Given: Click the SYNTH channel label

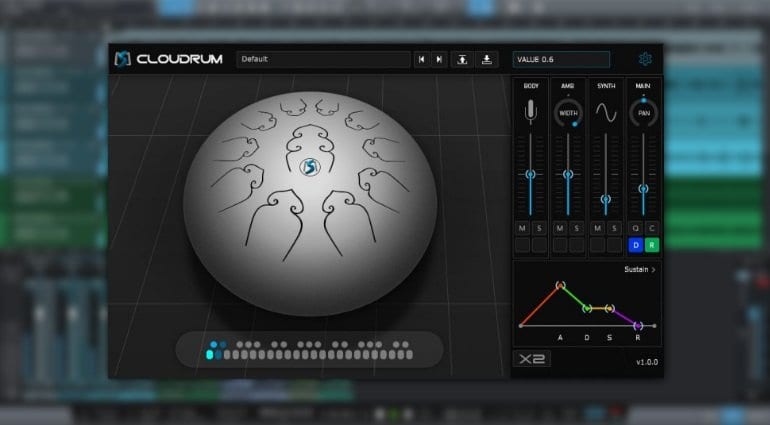Looking at the screenshot, I should point(606,85).
